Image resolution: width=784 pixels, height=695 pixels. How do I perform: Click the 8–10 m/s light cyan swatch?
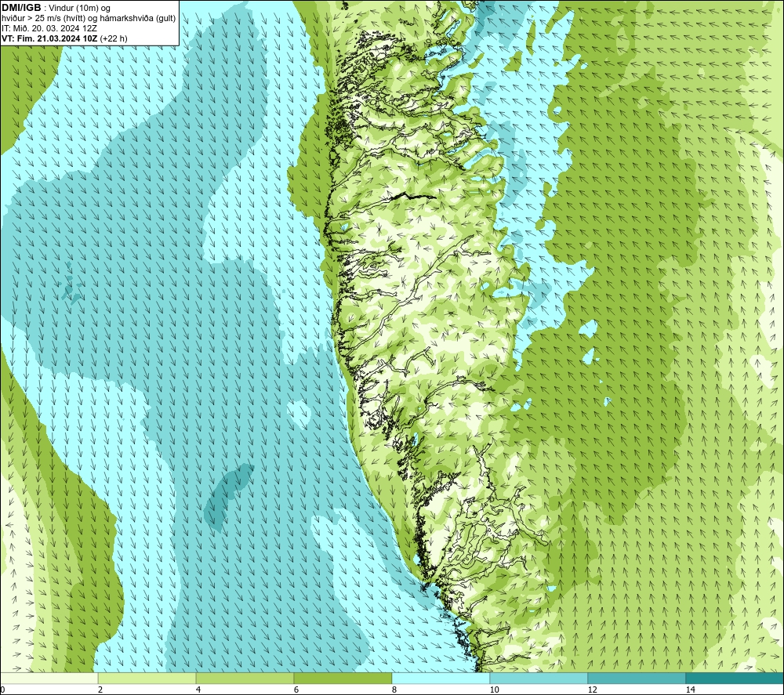[441, 679]
